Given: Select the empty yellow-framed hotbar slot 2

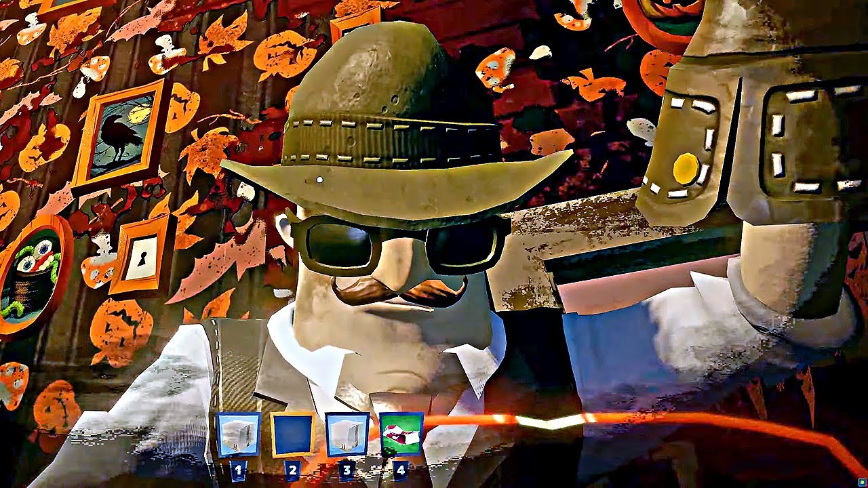Looking at the screenshot, I should tap(293, 434).
